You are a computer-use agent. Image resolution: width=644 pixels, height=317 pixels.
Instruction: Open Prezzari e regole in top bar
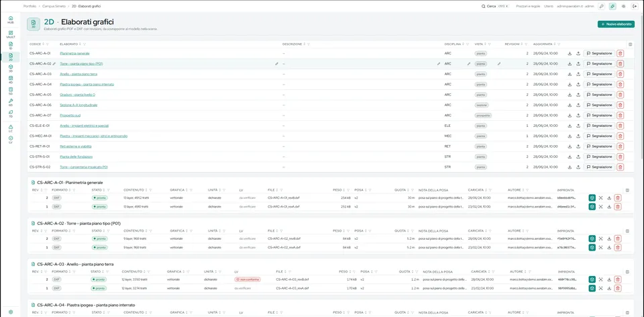tap(528, 6)
